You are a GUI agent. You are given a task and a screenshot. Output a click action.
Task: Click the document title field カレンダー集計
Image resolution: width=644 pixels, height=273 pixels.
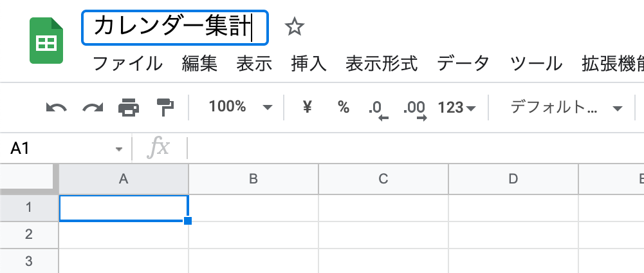pyautogui.click(x=175, y=28)
